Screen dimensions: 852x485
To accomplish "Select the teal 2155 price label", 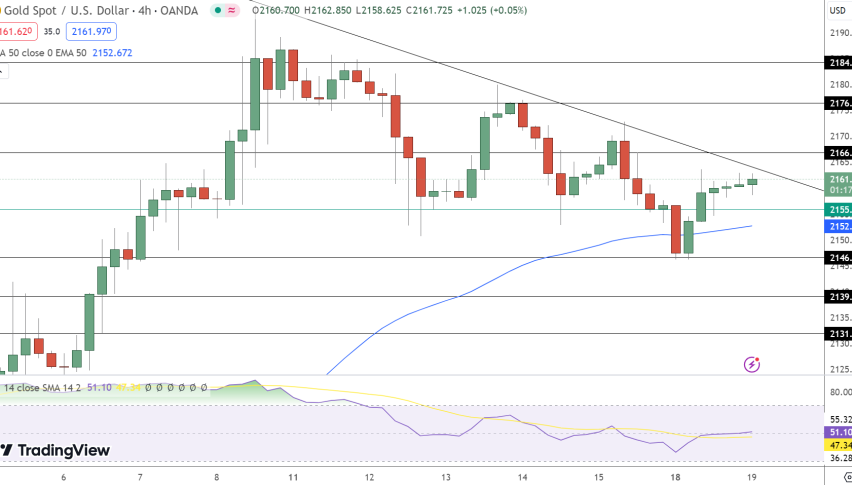I will [x=838, y=210].
